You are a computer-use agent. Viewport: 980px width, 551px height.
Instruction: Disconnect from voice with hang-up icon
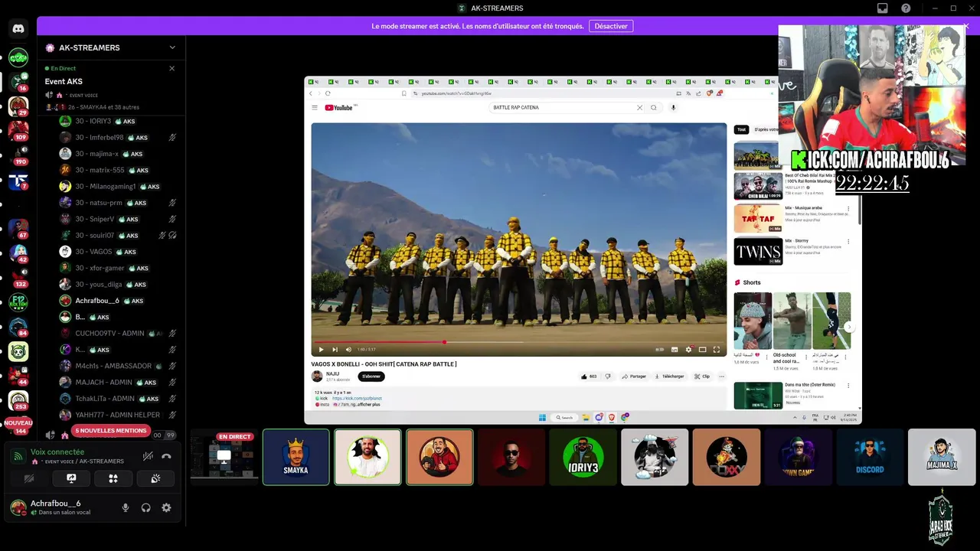(166, 456)
